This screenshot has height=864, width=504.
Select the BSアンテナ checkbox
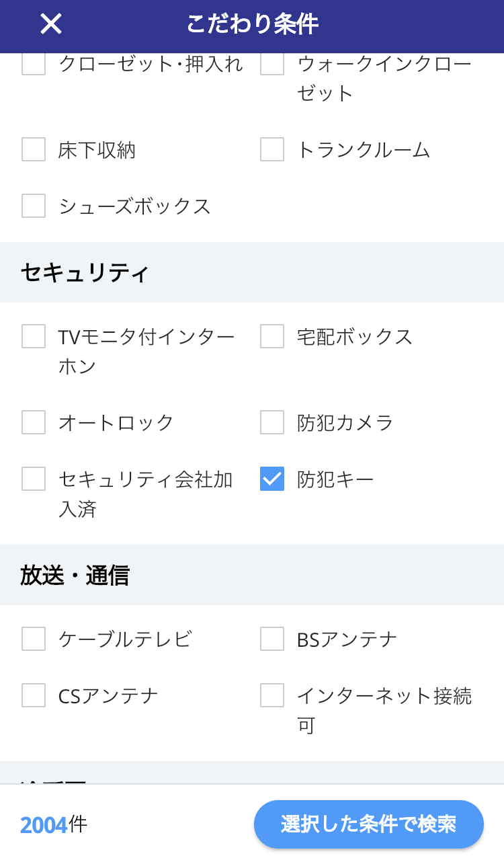(272, 639)
